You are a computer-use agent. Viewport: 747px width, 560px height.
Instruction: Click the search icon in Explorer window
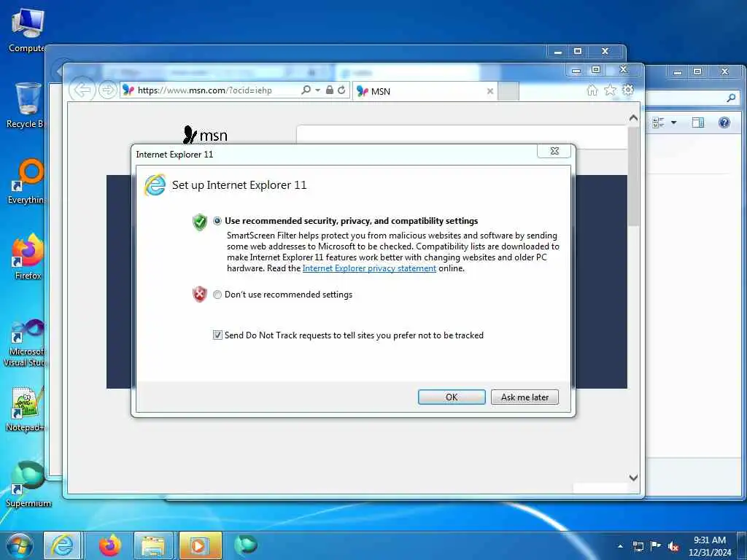point(731,98)
